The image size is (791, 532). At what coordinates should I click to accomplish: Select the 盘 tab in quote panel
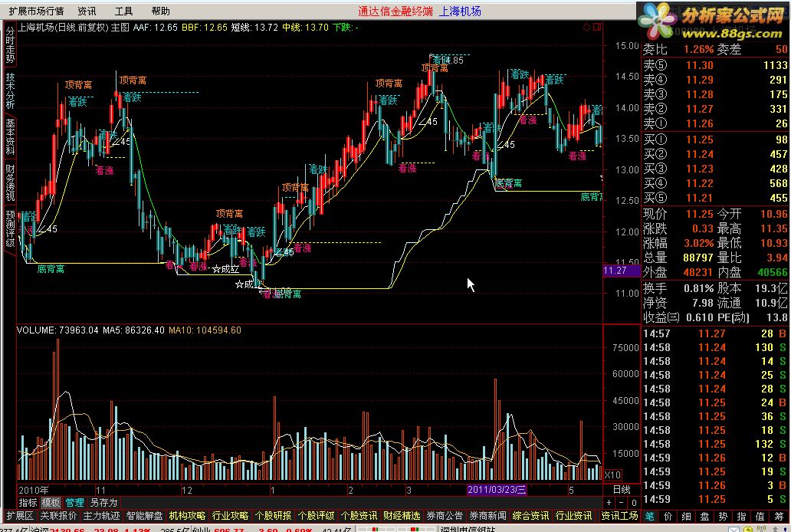click(704, 516)
